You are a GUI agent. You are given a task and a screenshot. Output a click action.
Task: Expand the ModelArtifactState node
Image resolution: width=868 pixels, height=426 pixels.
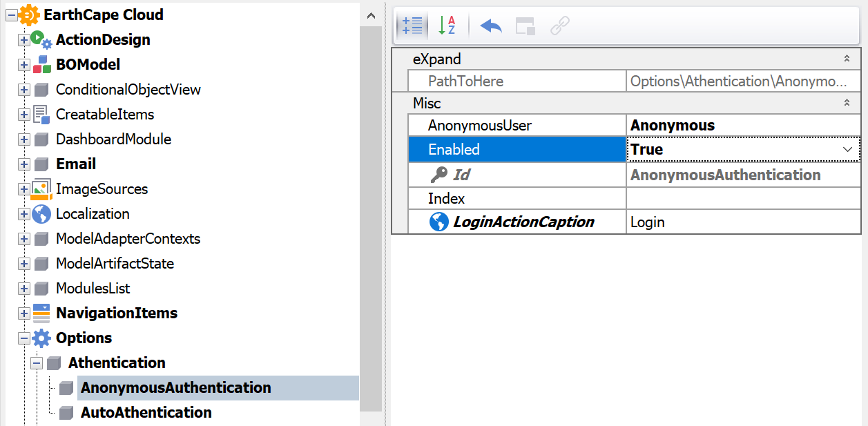point(24,264)
